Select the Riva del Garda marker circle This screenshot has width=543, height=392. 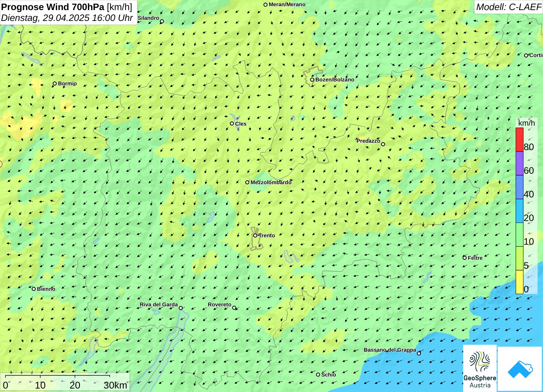pyautogui.click(x=181, y=308)
